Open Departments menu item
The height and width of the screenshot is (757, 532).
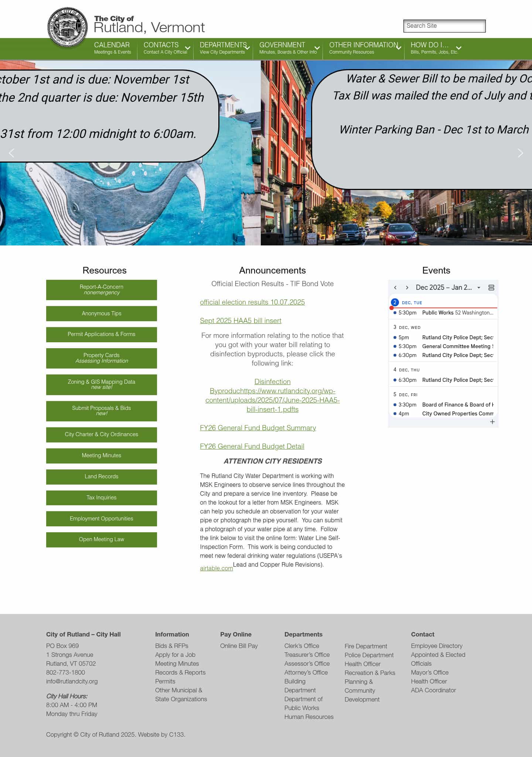[223, 48]
